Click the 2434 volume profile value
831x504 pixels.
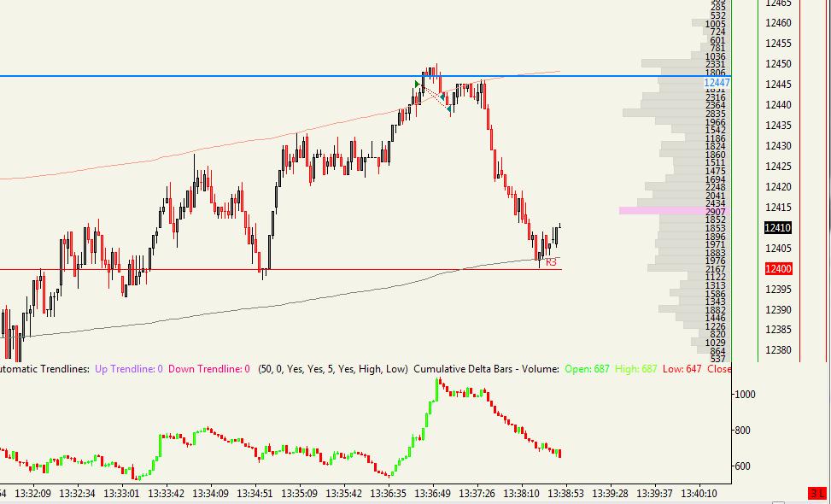(716, 203)
